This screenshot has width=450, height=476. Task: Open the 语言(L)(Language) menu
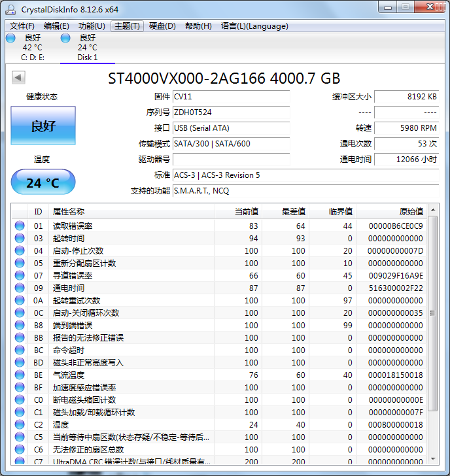(x=254, y=26)
